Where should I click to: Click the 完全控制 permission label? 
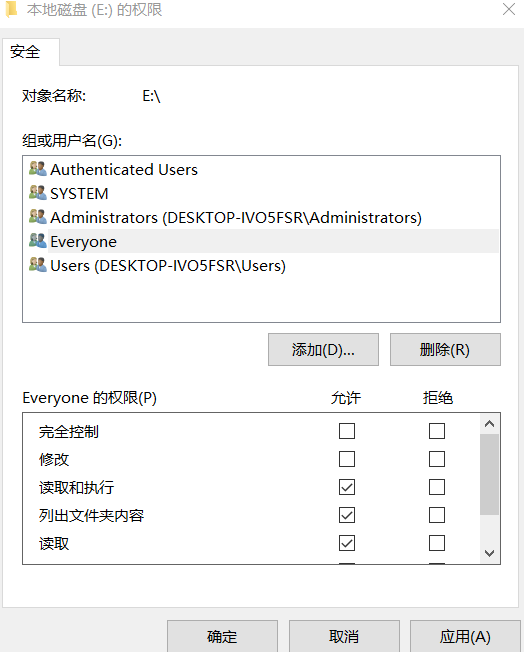[69, 432]
